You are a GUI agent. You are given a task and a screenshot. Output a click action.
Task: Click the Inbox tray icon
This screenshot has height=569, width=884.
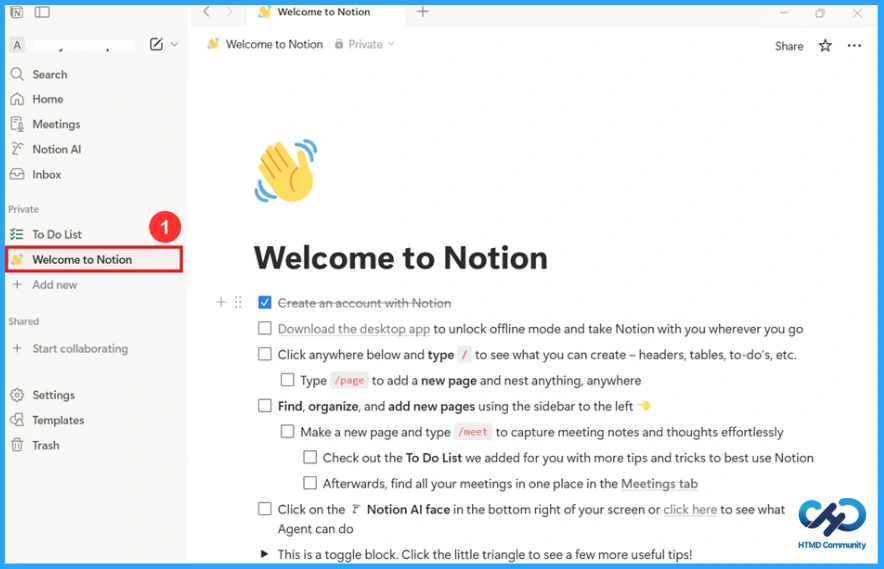pyautogui.click(x=17, y=174)
